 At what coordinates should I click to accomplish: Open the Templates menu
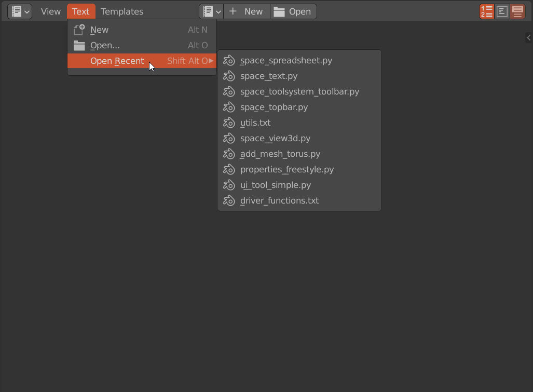coord(122,11)
